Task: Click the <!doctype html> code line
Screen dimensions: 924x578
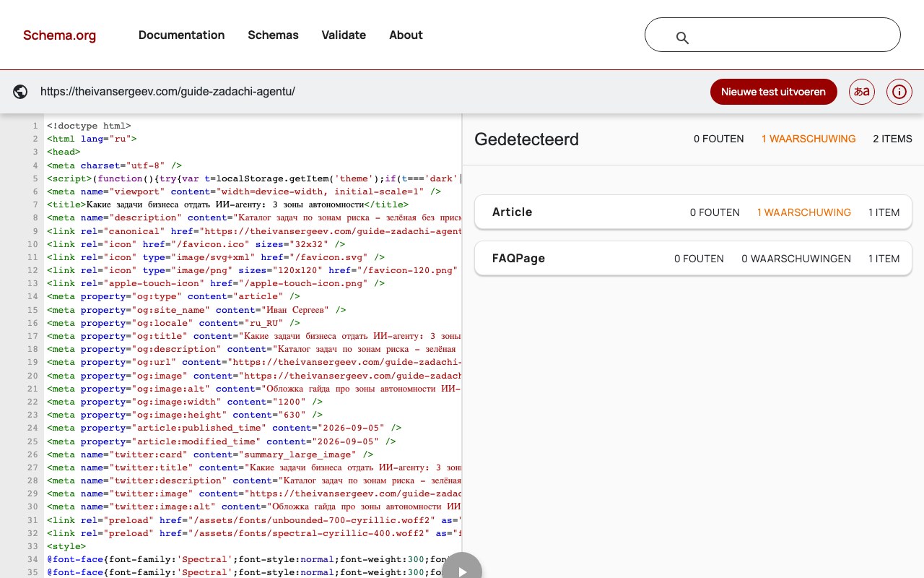Action: 89,126
